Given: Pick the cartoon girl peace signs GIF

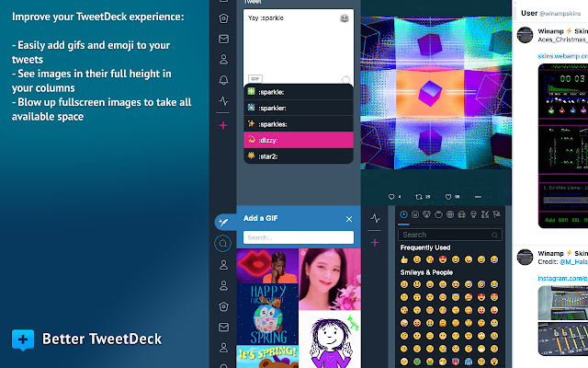Looking at the screenshot, I should (x=330, y=339).
